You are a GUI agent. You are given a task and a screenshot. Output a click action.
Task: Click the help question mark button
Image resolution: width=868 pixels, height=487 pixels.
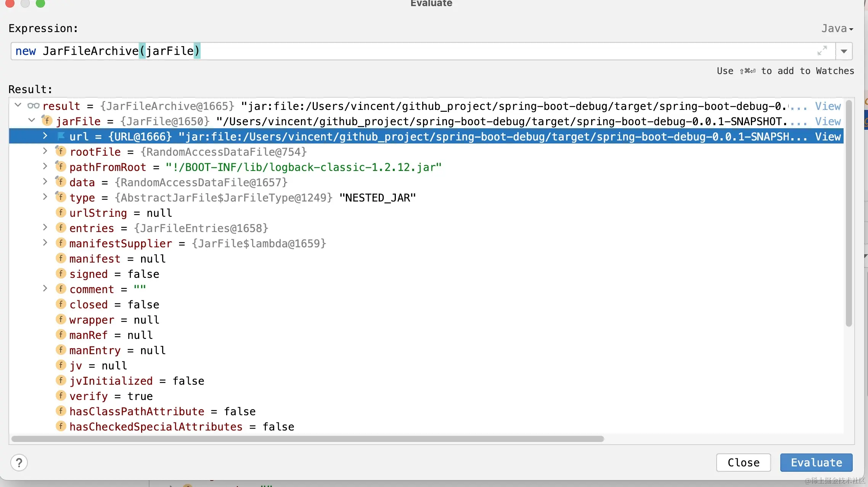[19, 463]
